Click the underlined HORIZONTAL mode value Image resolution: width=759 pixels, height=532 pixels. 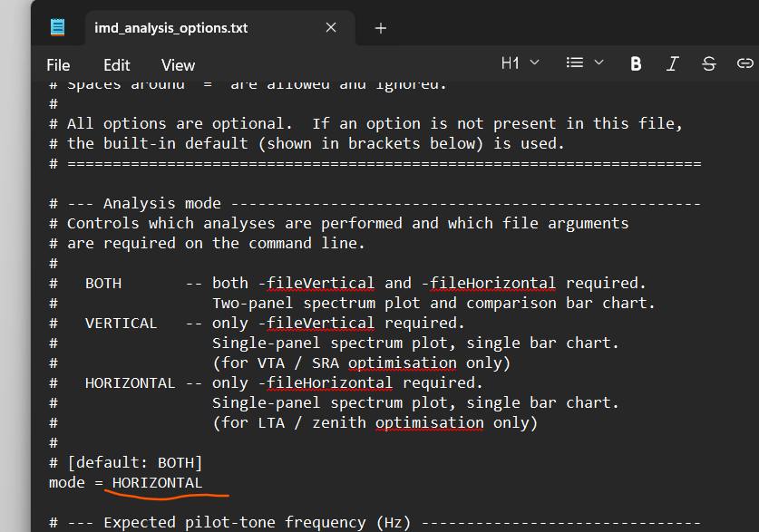[x=157, y=482]
